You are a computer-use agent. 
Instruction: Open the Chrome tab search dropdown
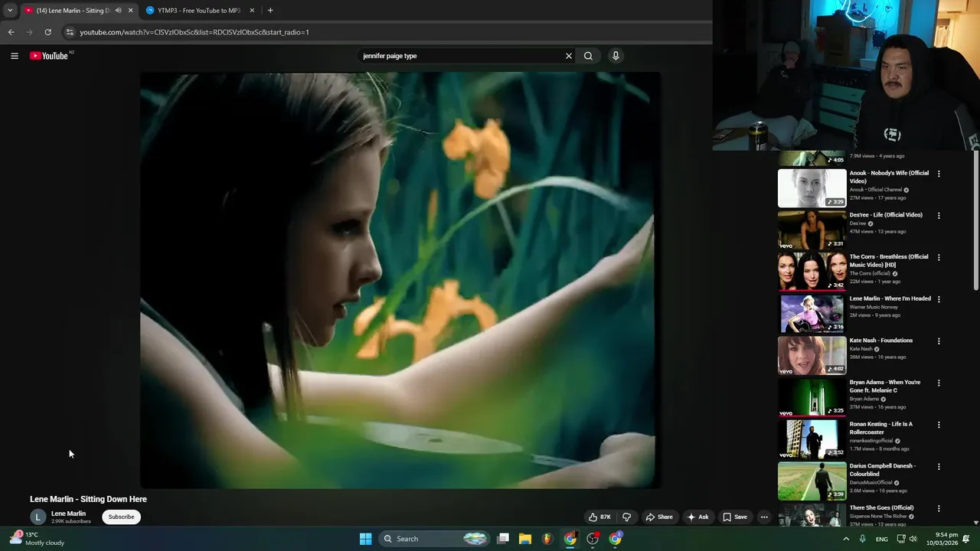coord(9,11)
